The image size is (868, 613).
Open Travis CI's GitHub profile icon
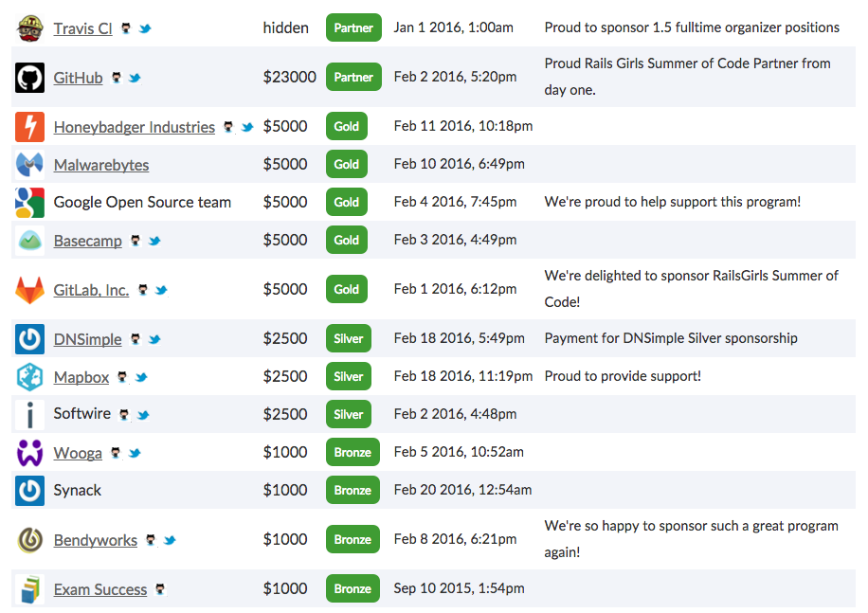point(126,28)
